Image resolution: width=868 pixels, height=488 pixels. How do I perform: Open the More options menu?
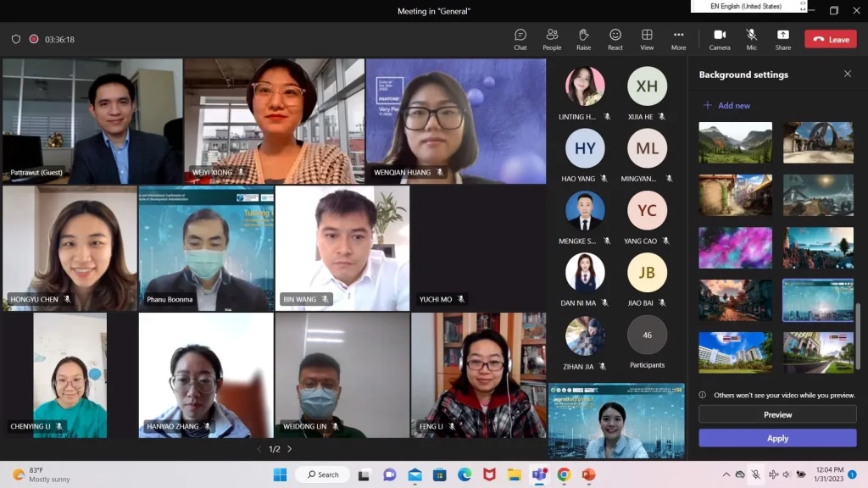pyautogui.click(x=678, y=39)
